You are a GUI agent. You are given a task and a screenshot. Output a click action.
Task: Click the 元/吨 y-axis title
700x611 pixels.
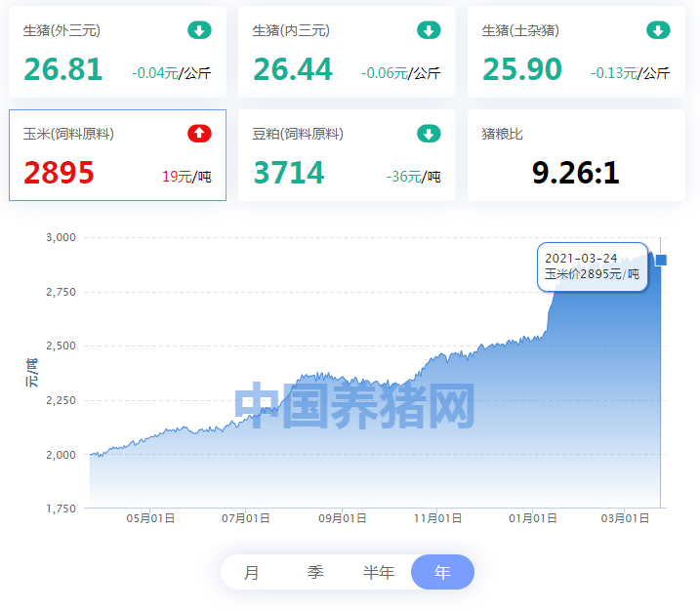31,373
